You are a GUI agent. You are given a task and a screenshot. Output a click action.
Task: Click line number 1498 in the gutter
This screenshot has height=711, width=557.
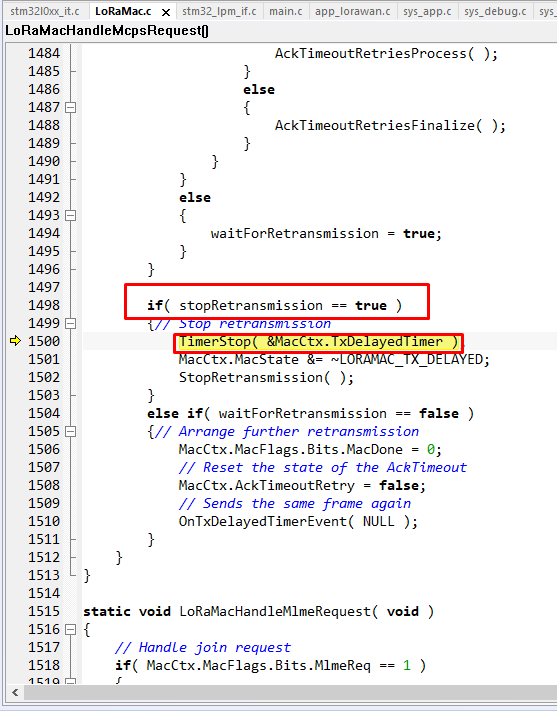44,305
